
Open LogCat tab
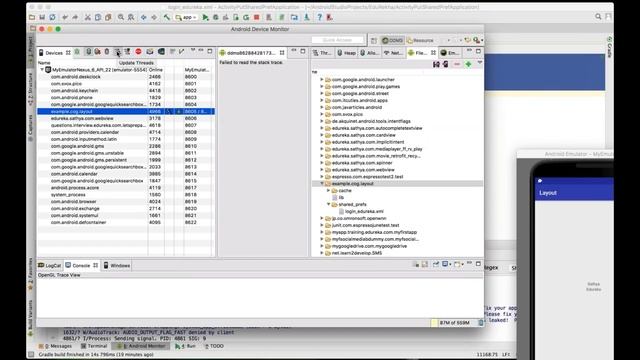[x=49, y=265]
